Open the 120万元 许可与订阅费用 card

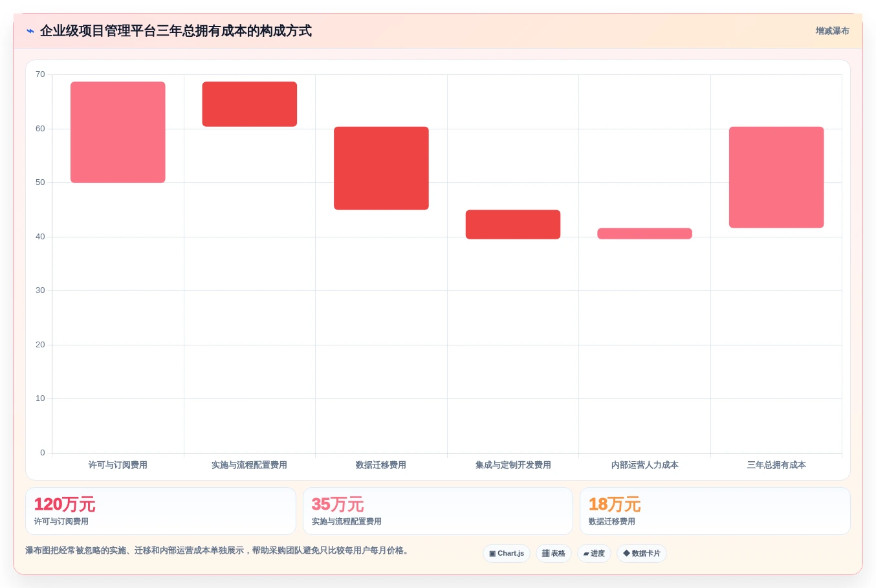pos(160,511)
